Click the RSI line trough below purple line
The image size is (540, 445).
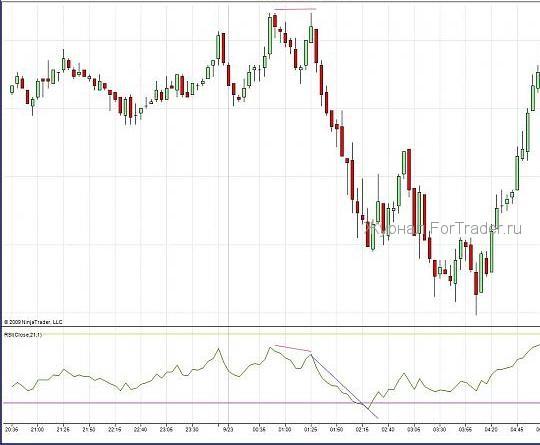368,409
